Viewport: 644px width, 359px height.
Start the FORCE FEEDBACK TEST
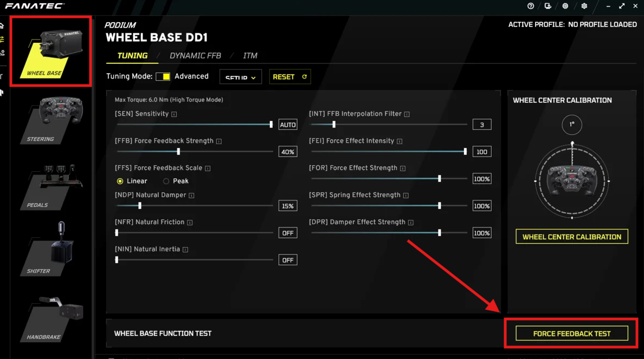tap(571, 334)
